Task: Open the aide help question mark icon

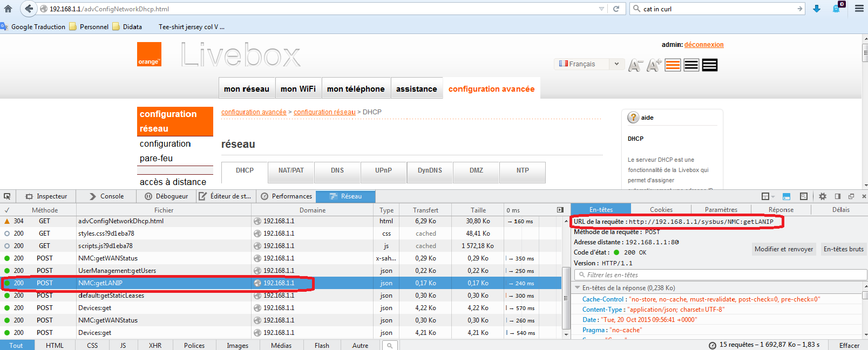Action: pos(633,118)
